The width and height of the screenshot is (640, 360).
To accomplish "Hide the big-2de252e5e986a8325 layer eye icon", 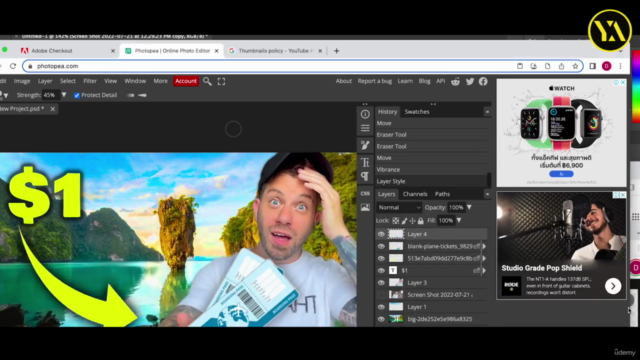I will point(381,319).
